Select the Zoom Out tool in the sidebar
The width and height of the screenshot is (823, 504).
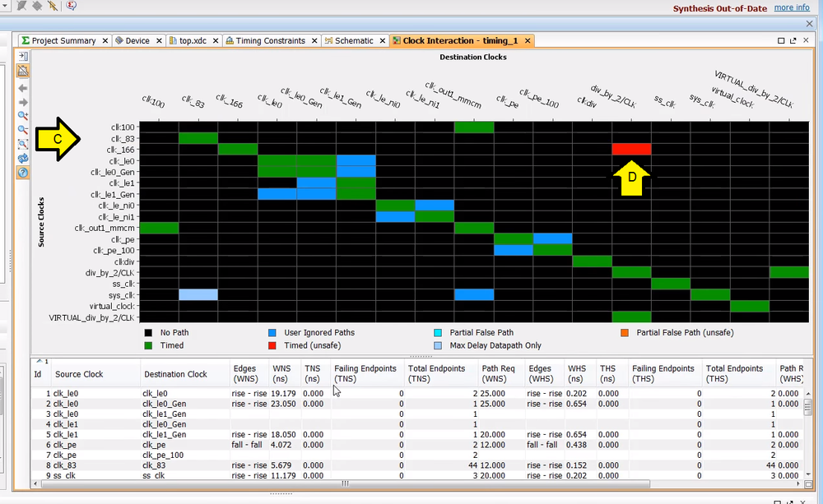[22, 129]
